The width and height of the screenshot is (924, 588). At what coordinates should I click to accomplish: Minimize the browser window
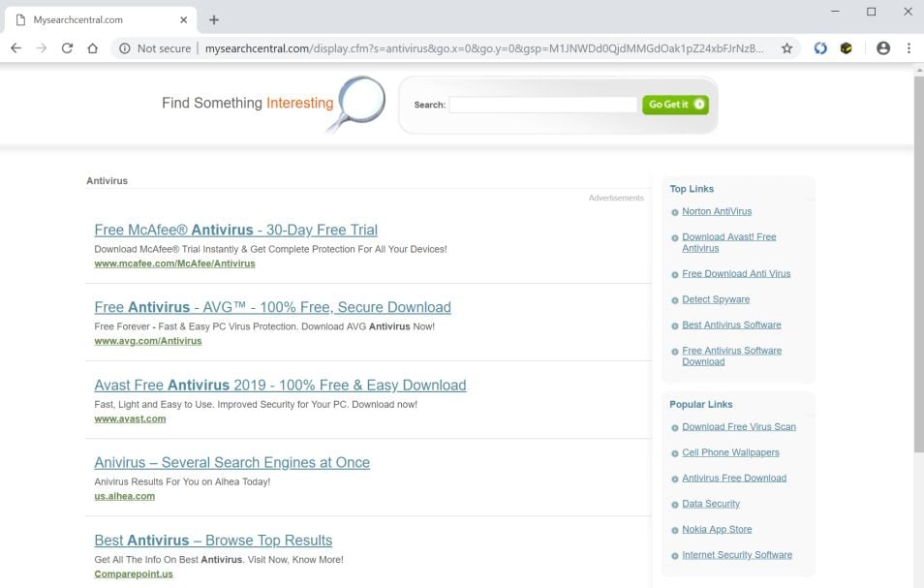tap(835, 12)
